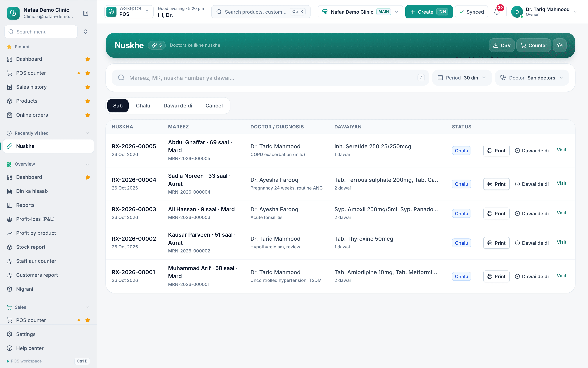Open the notifications bell
The height and width of the screenshot is (368, 588).
(x=497, y=12)
